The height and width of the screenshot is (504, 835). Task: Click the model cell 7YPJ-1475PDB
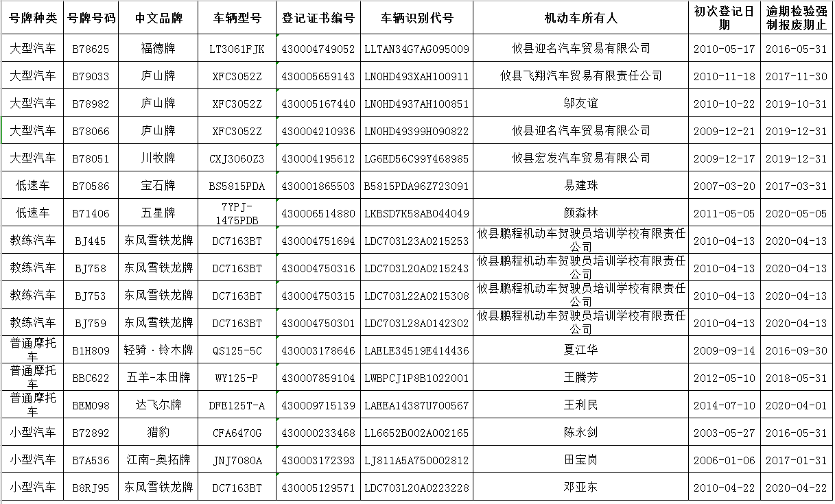(x=237, y=213)
